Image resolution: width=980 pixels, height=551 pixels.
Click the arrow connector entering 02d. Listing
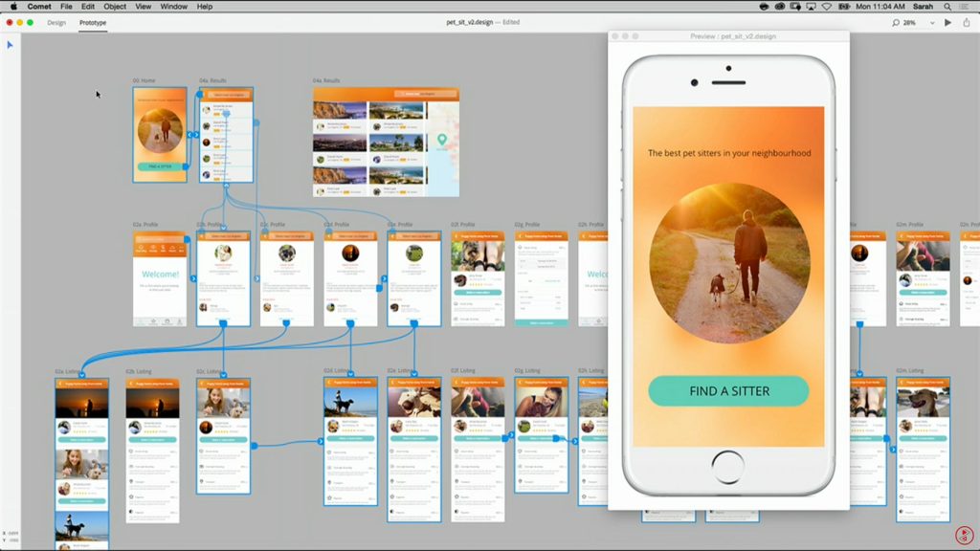322,441
